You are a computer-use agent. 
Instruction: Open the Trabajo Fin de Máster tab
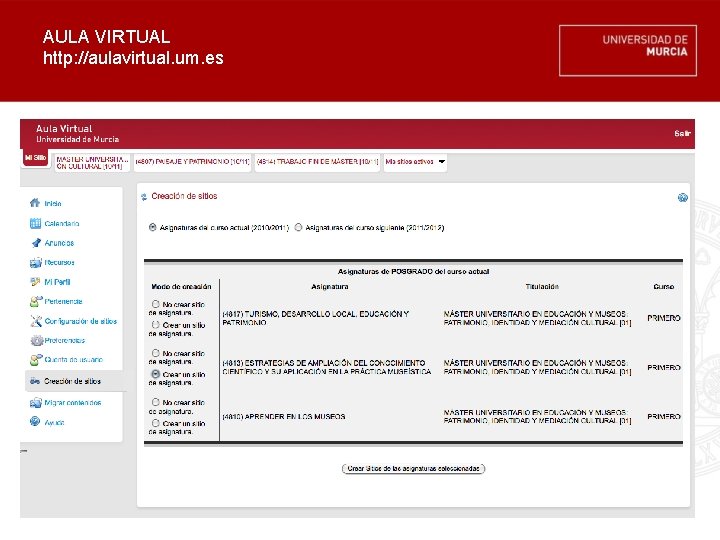coord(317,162)
